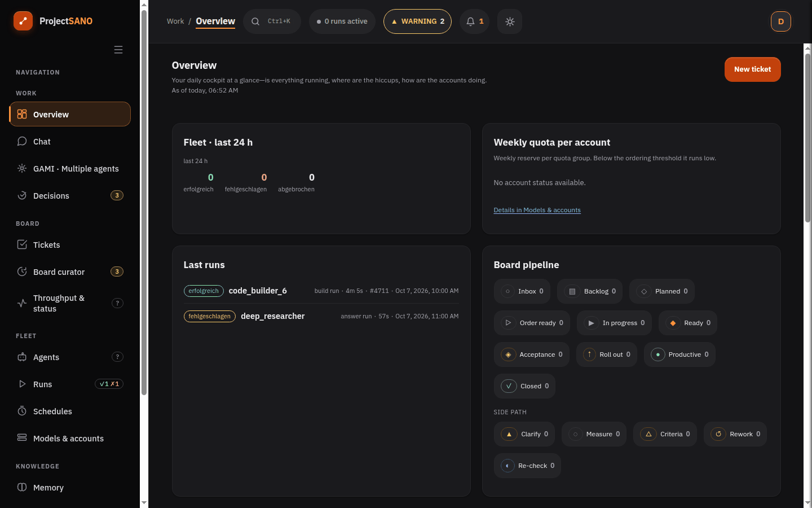The width and height of the screenshot is (812, 508).
Task: Open the WARNING 2 status indicator
Action: pos(417,21)
